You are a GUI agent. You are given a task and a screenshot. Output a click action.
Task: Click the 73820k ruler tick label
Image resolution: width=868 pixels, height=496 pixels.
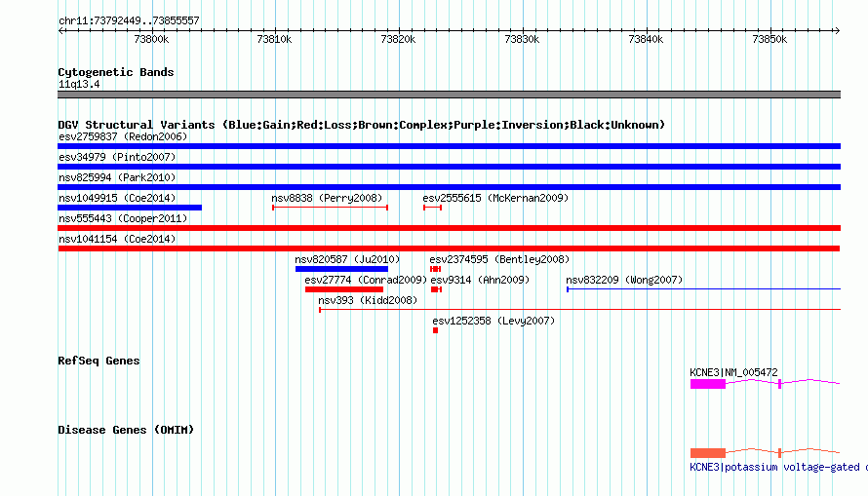pyautogui.click(x=398, y=39)
